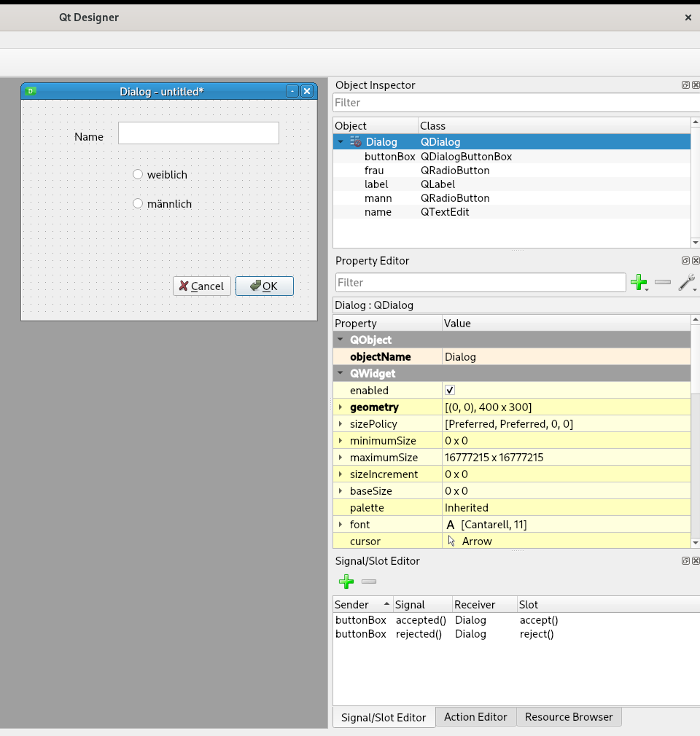
Task: Click the reject() slot cell
Action: [537, 634]
